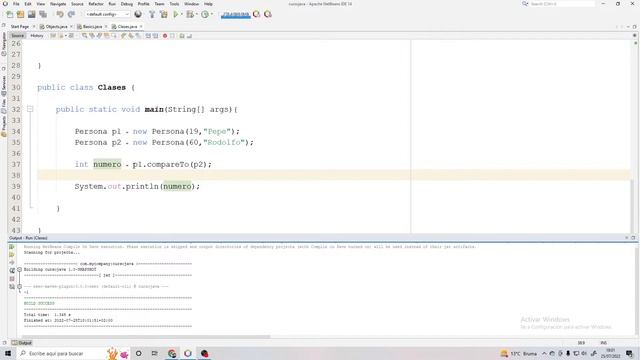
Task: Open the dropdown arrow next to Run Project
Action: [x=182, y=14]
